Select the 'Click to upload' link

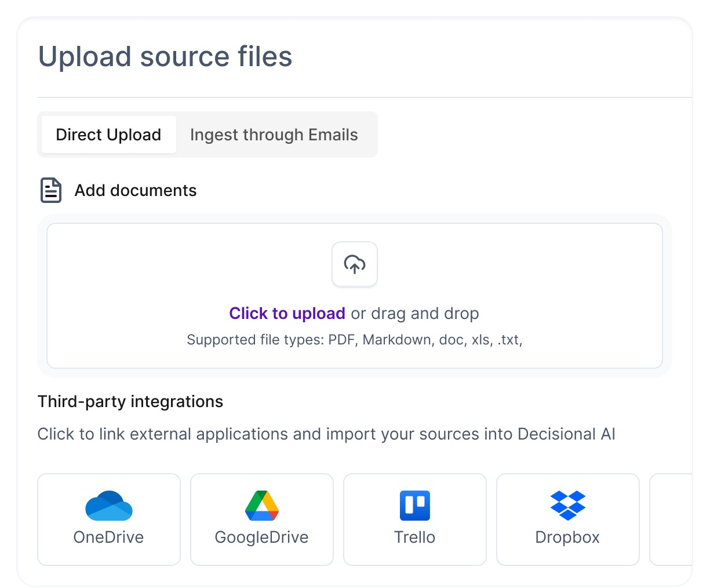(x=287, y=313)
